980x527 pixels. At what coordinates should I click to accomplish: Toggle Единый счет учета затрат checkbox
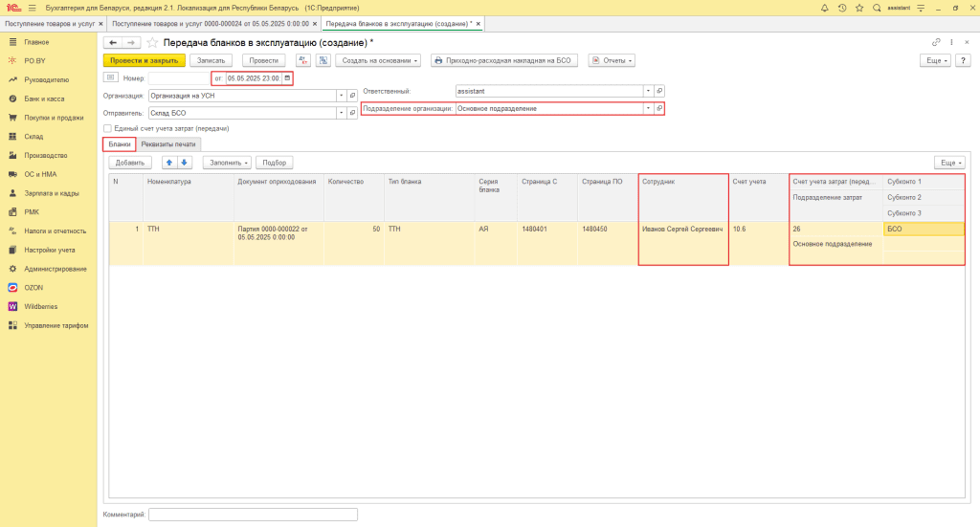(107, 128)
